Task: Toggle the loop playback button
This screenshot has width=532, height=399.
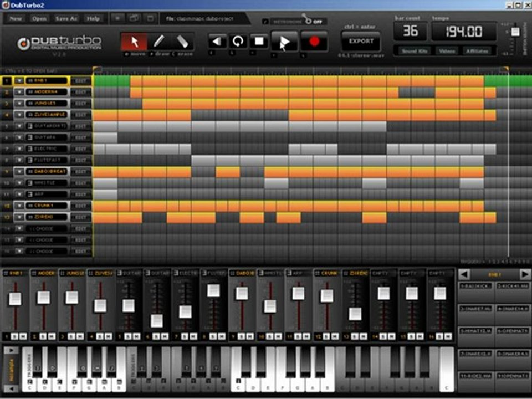Action: tap(238, 42)
